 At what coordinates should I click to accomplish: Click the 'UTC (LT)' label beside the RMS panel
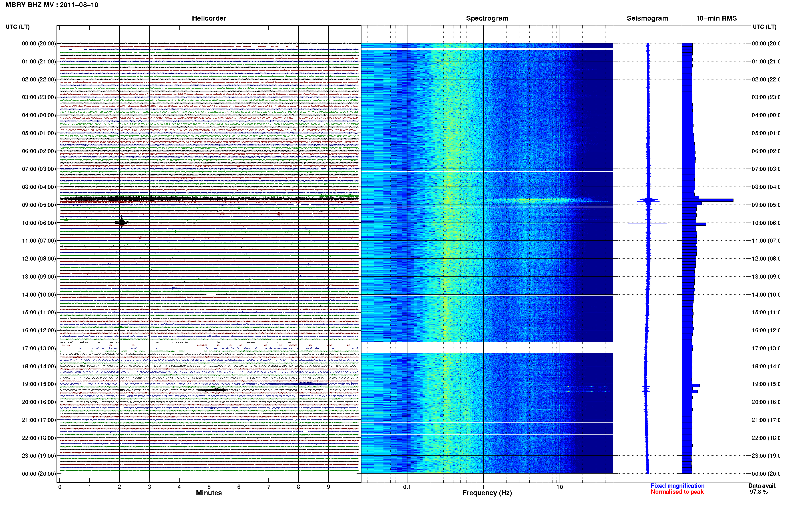[764, 27]
